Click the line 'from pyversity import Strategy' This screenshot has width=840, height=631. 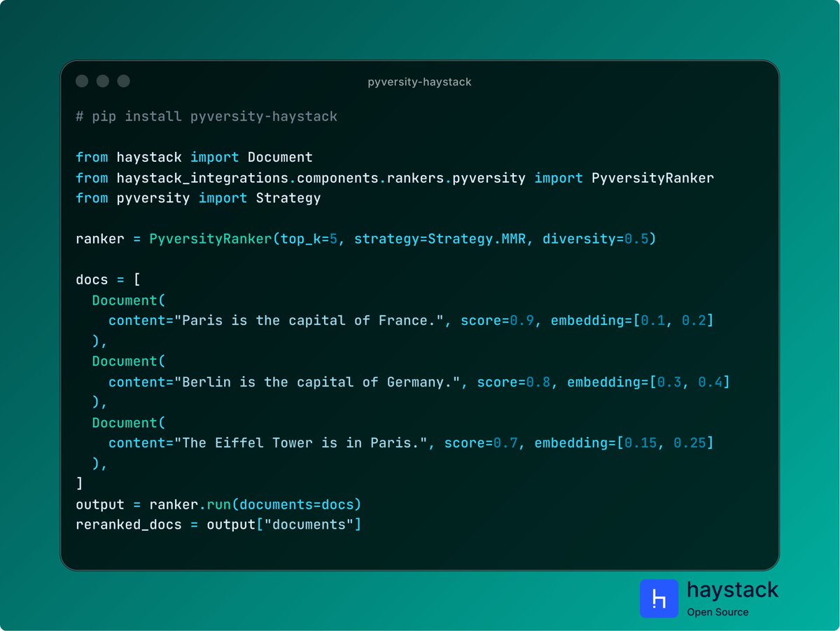coord(198,198)
